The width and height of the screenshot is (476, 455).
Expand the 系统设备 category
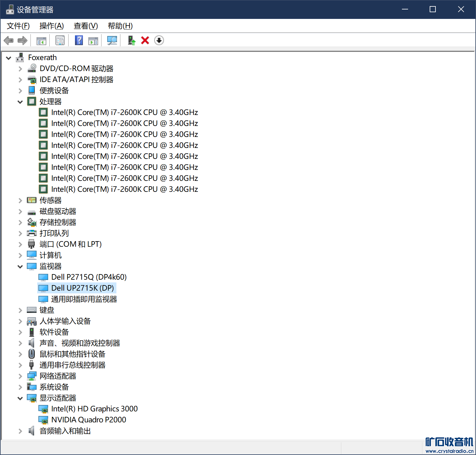coord(20,387)
